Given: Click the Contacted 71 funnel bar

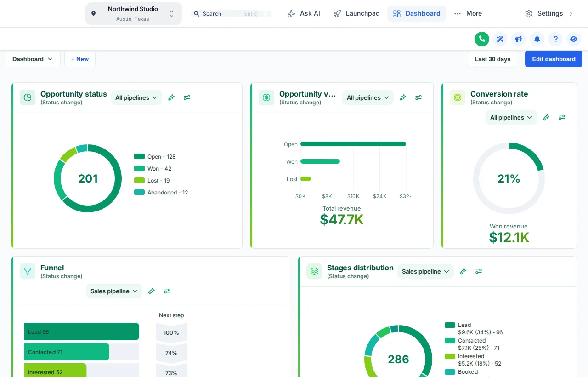Looking at the screenshot, I should point(67,352).
